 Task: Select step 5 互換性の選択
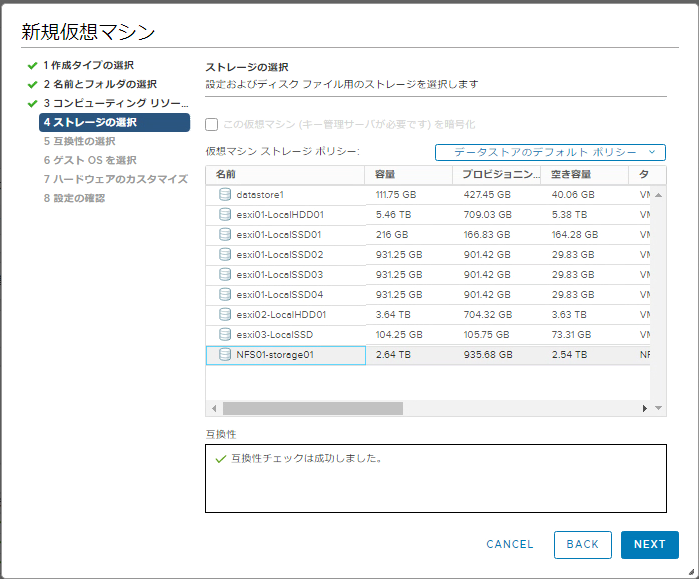pos(79,141)
